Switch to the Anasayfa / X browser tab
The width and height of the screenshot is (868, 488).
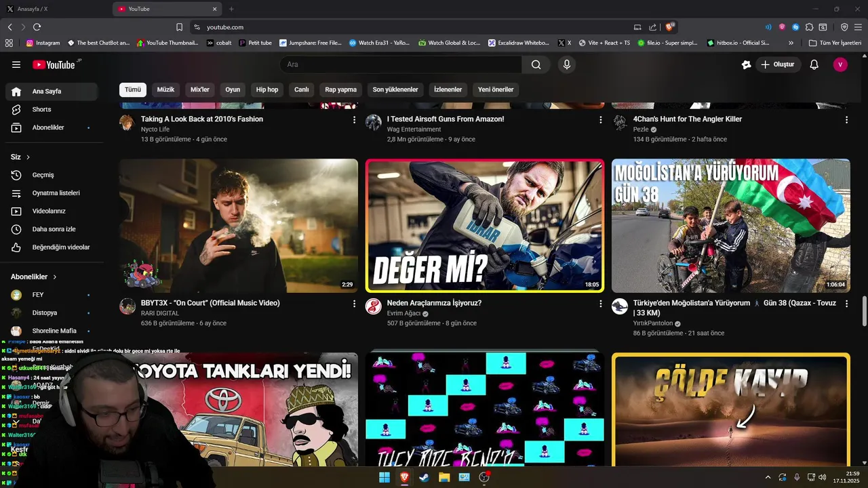coord(54,9)
